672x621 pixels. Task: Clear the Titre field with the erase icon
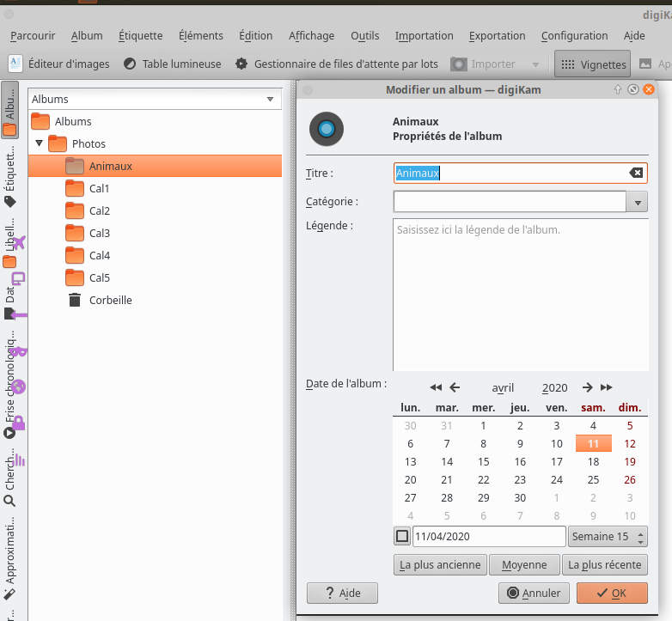click(x=636, y=173)
